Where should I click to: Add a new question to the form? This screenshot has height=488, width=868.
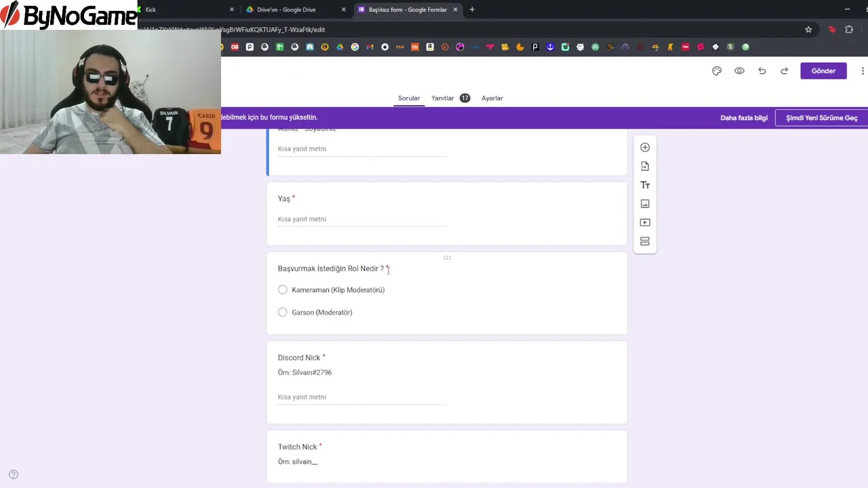(x=645, y=147)
